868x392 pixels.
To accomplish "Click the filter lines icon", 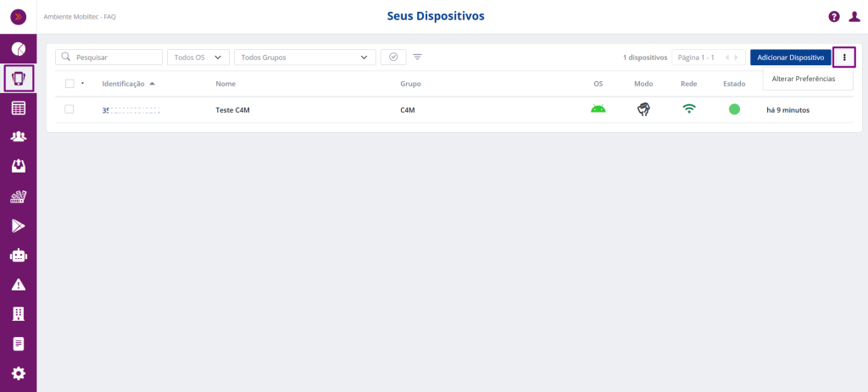I will pos(418,58).
